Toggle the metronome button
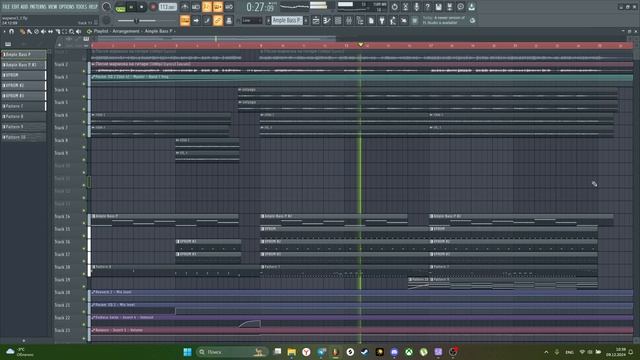The height and width of the screenshot is (360, 640). coord(185,7)
